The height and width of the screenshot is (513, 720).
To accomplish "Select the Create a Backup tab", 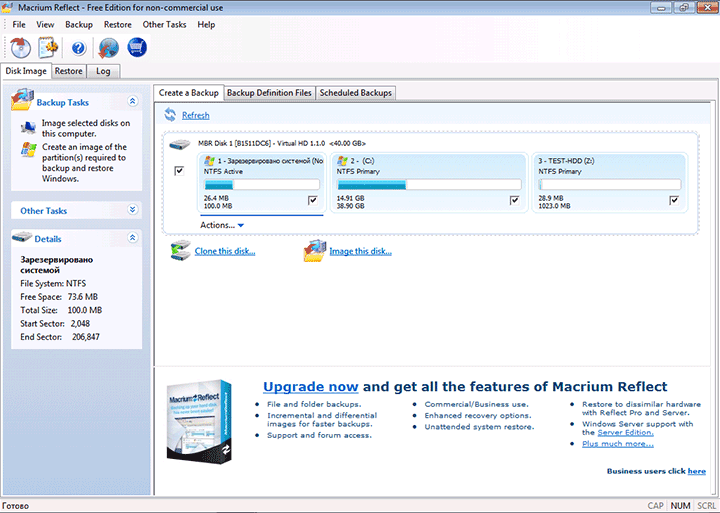I will click(189, 92).
